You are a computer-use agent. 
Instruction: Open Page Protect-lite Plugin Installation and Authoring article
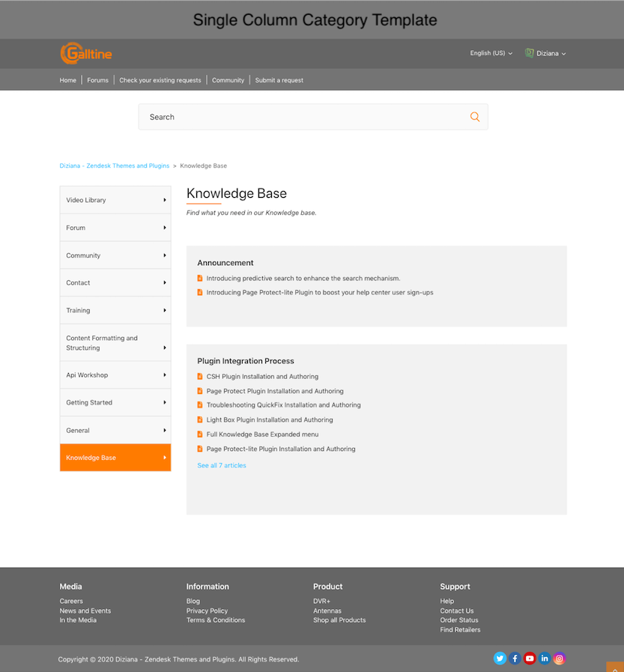pos(281,449)
